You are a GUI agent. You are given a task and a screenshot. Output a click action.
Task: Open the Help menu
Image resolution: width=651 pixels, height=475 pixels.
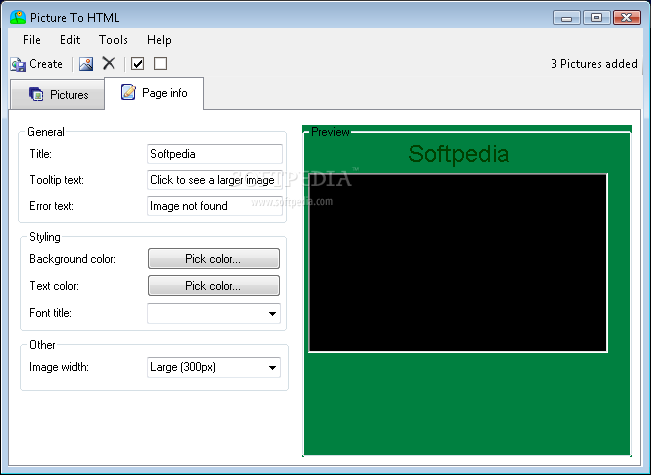[x=159, y=40]
